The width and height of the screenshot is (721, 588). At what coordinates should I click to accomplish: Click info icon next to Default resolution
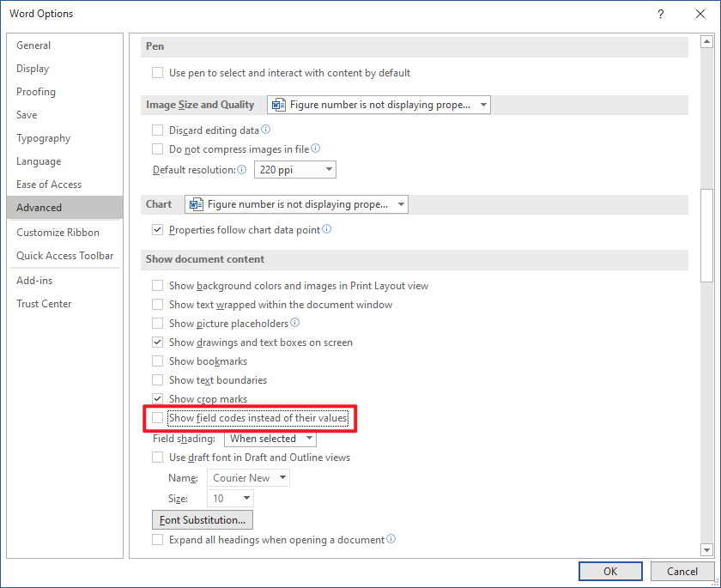pos(242,170)
